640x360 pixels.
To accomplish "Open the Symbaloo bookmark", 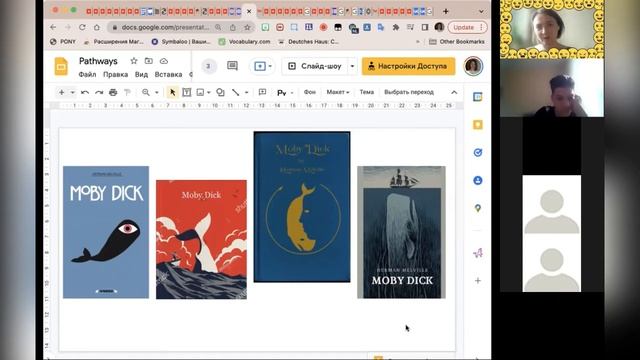I will [x=181, y=42].
